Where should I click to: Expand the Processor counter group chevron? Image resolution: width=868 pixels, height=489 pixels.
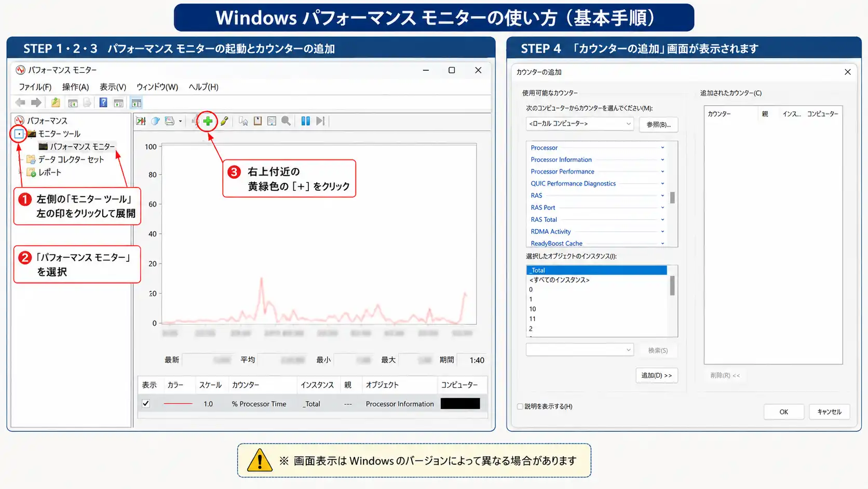[662, 148]
